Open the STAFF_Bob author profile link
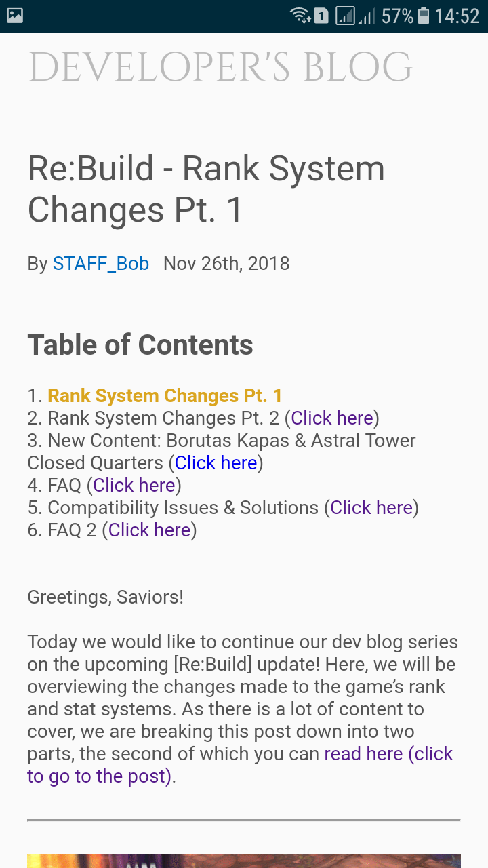The height and width of the screenshot is (868, 488). (x=101, y=263)
